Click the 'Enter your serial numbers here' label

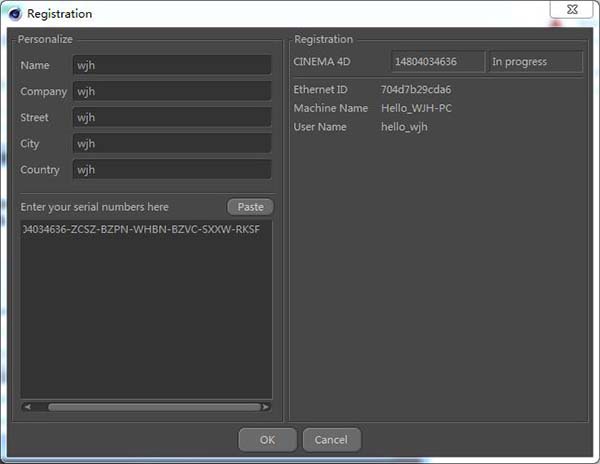(x=95, y=207)
